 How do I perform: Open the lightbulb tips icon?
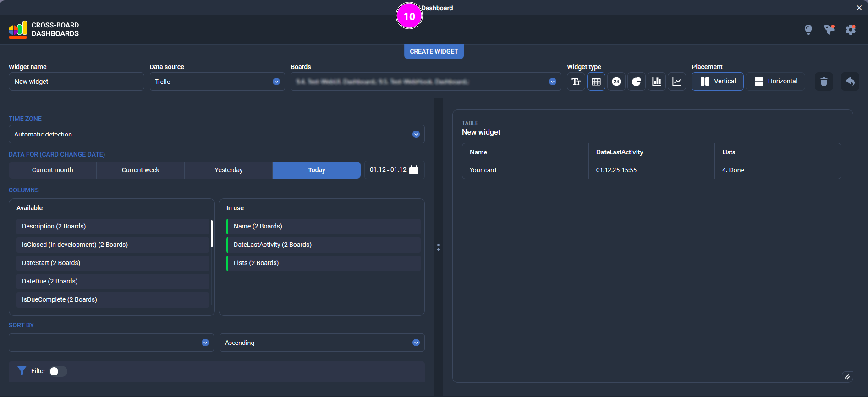click(x=808, y=30)
